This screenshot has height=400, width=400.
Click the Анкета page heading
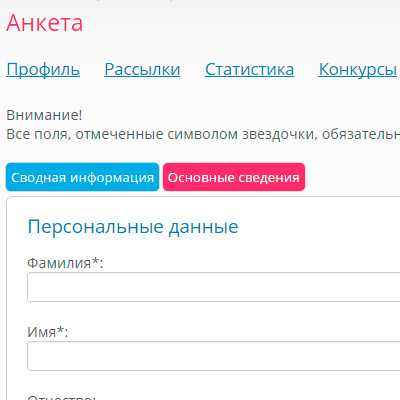coord(44,23)
